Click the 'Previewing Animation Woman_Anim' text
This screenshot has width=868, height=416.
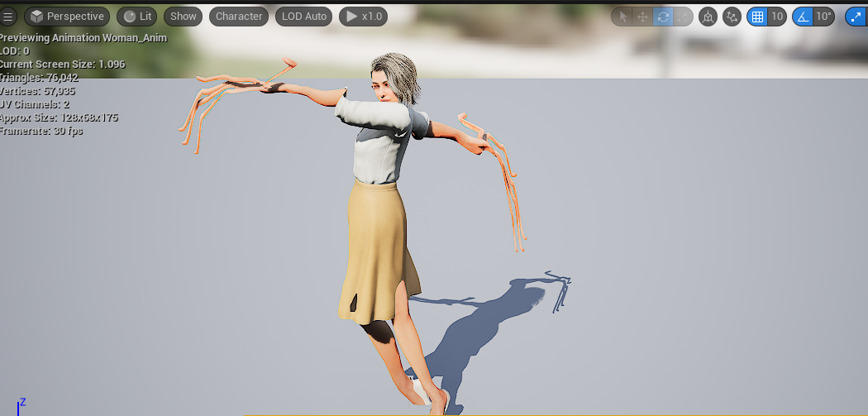click(x=83, y=38)
